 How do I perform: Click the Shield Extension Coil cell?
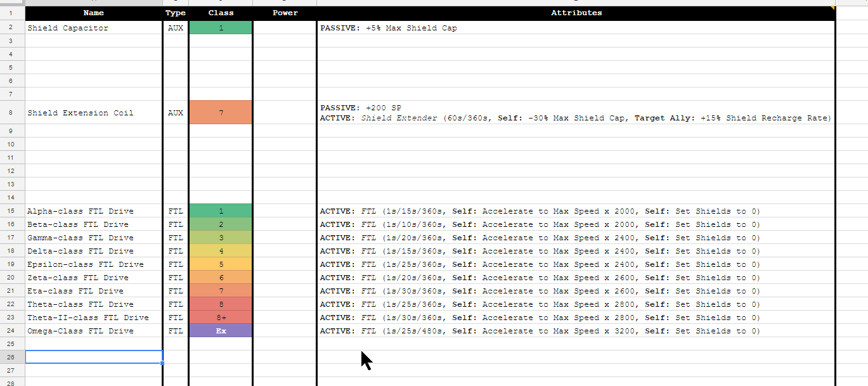tap(93, 113)
